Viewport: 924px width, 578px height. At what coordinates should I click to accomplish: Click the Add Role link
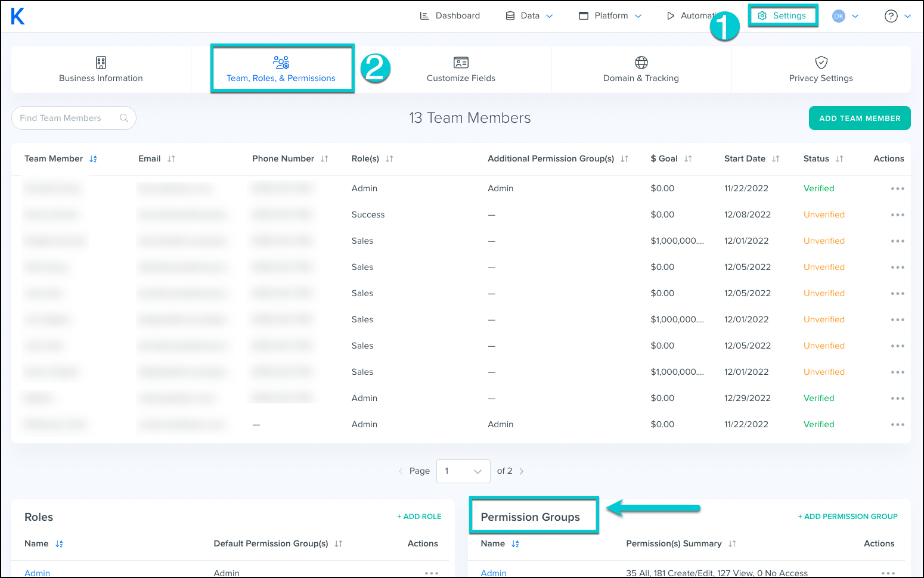(420, 517)
